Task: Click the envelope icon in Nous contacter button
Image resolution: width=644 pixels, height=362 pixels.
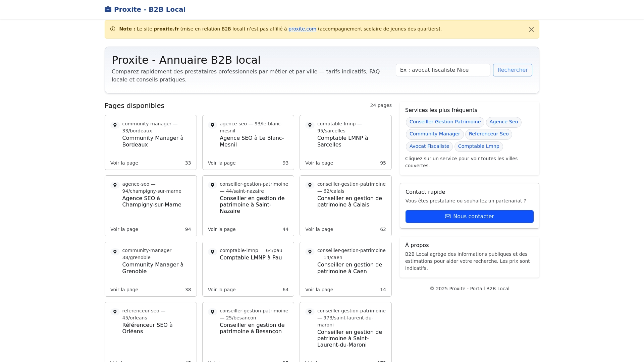Action: click(448, 216)
